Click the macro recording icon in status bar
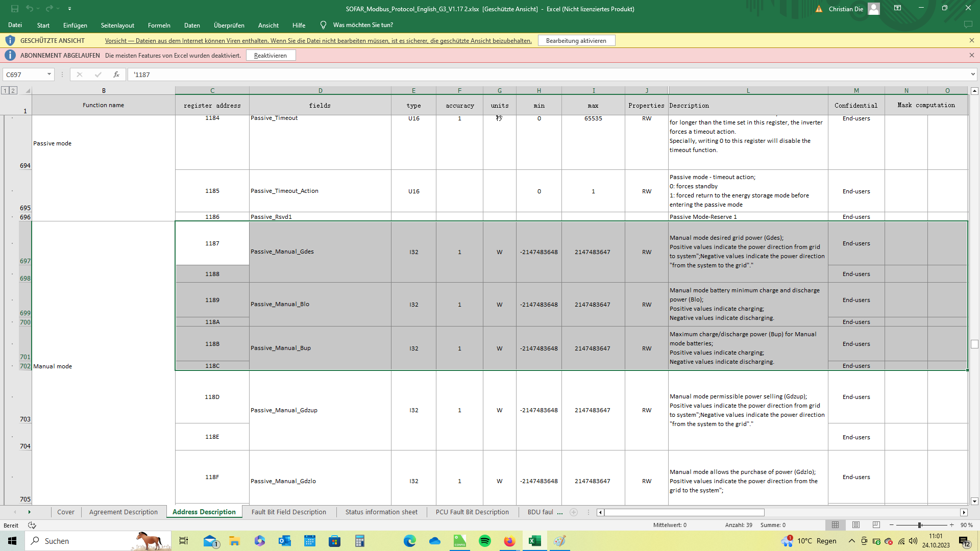The image size is (980, 551). 32,525
